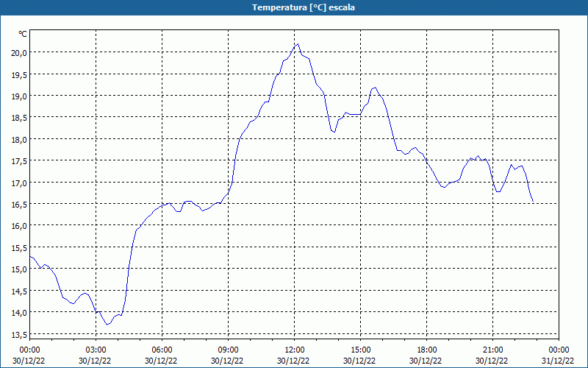The width and height of the screenshot is (588, 368).
Task: Click the title 'Temperatura [°C] escala'
Action: (304, 7)
